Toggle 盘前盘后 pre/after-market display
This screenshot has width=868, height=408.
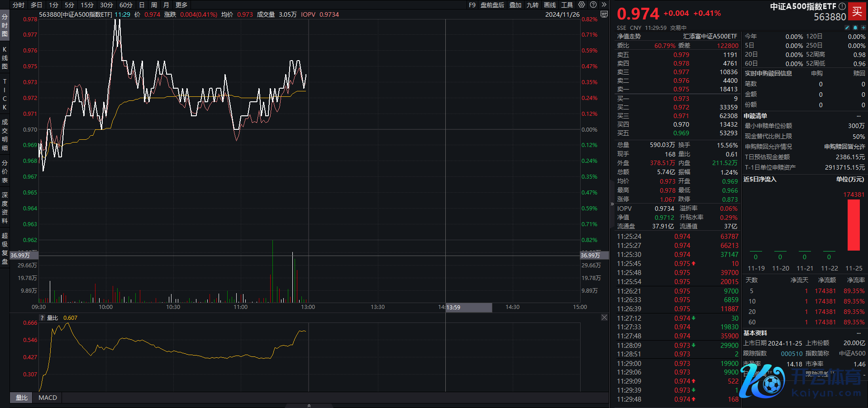coord(492,5)
